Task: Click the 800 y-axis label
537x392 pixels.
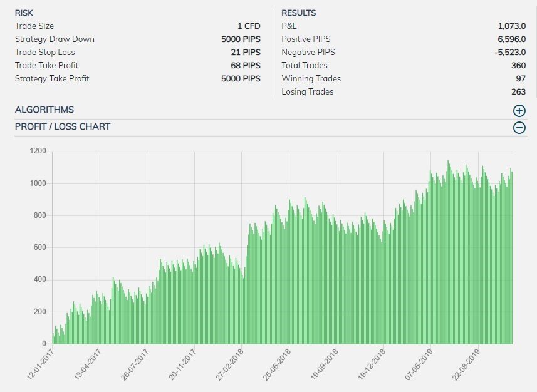Action: point(39,215)
